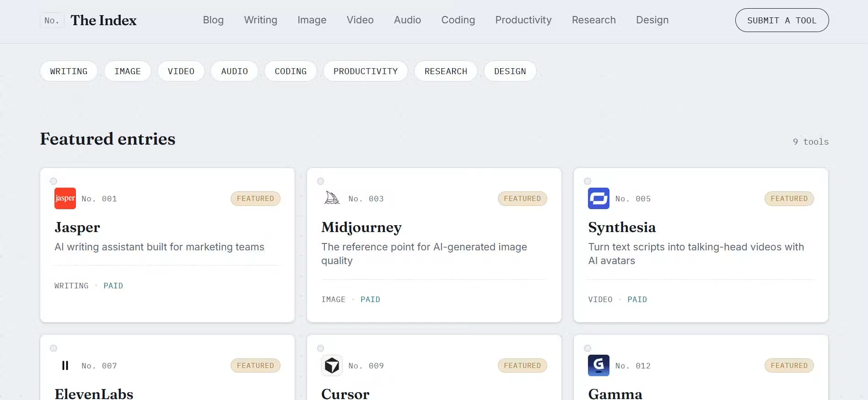Image resolution: width=868 pixels, height=400 pixels.
Task: Open the Midjourney entry title
Action: pos(361,227)
